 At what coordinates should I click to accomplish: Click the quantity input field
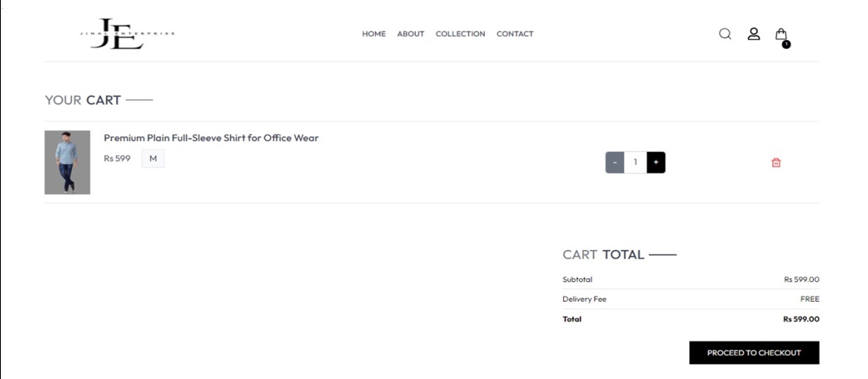click(x=635, y=162)
